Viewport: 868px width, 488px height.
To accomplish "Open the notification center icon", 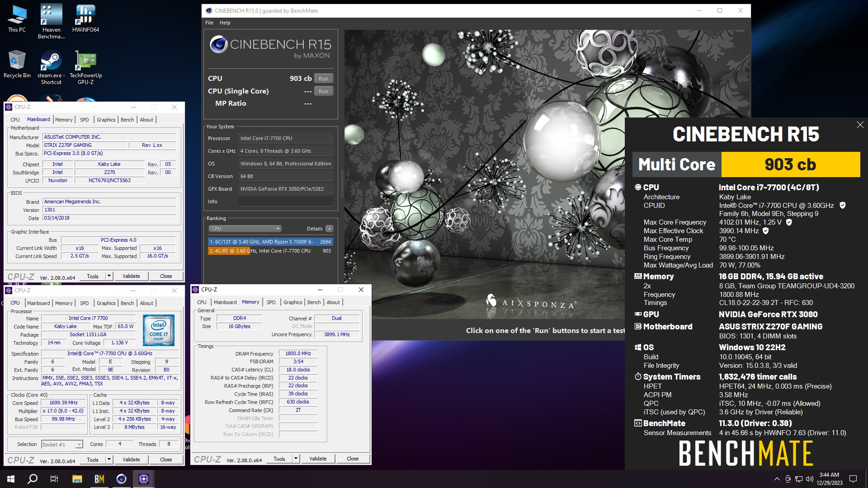I will [853, 479].
